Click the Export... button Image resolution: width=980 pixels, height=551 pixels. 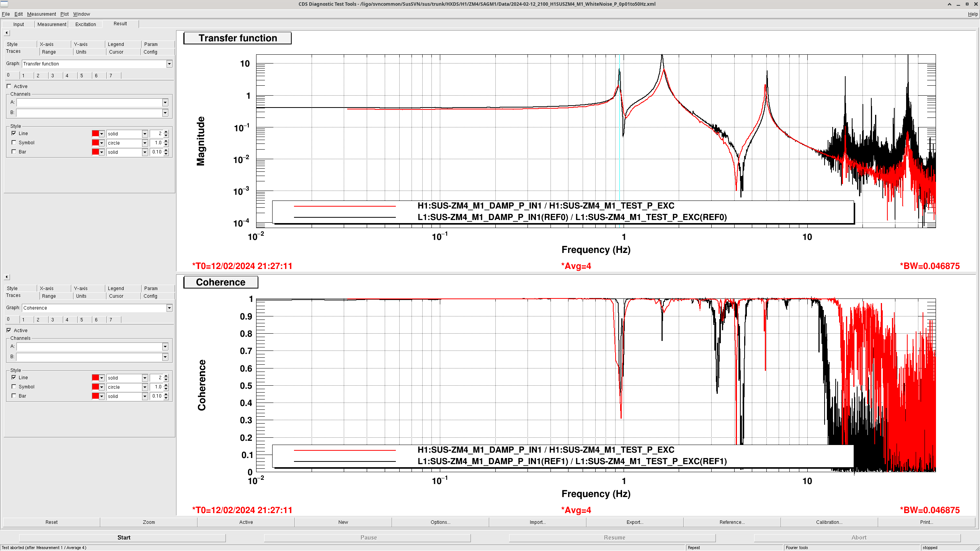pos(634,522)
